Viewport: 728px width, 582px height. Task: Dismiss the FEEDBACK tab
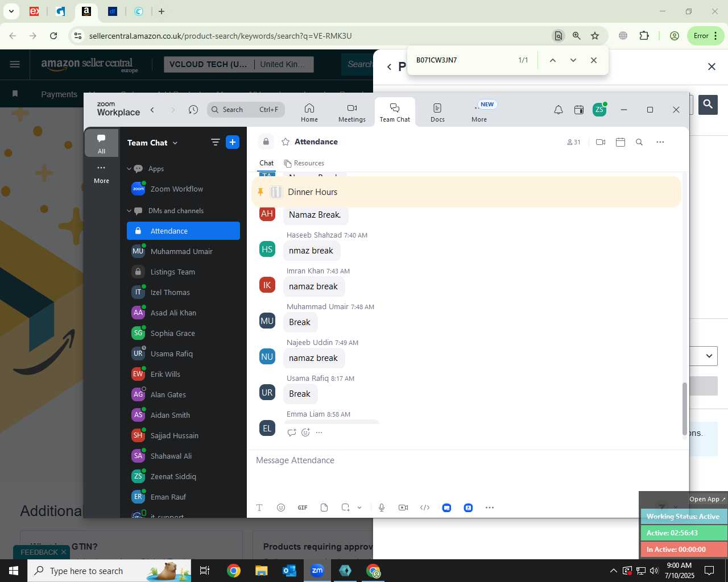tap(64, 552)
